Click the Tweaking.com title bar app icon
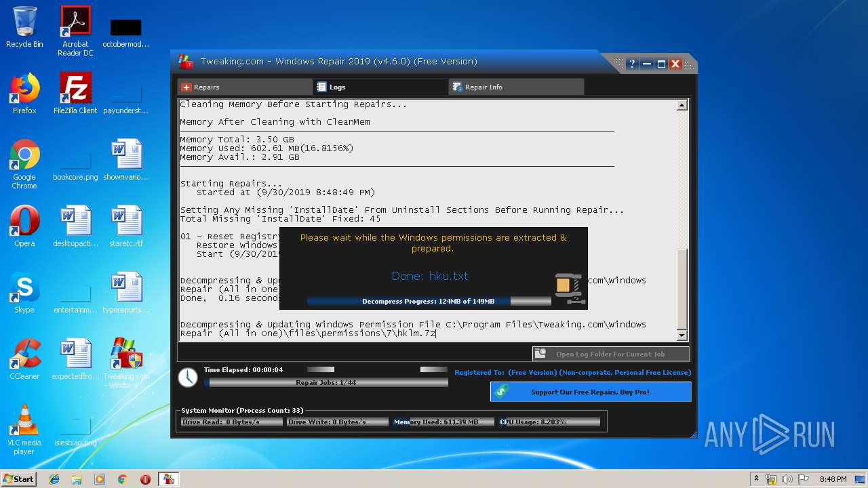 click(186, 62)
